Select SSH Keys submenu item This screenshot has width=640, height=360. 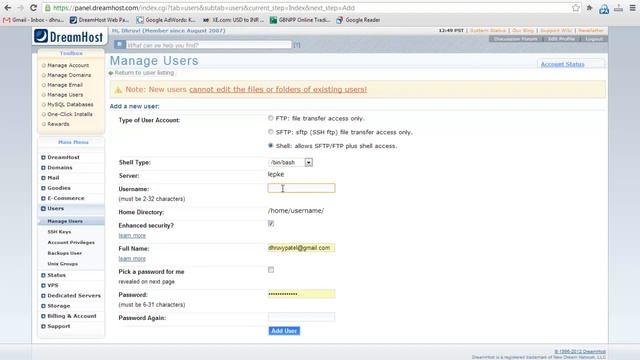pyautogui.click(x=59, y=232)
